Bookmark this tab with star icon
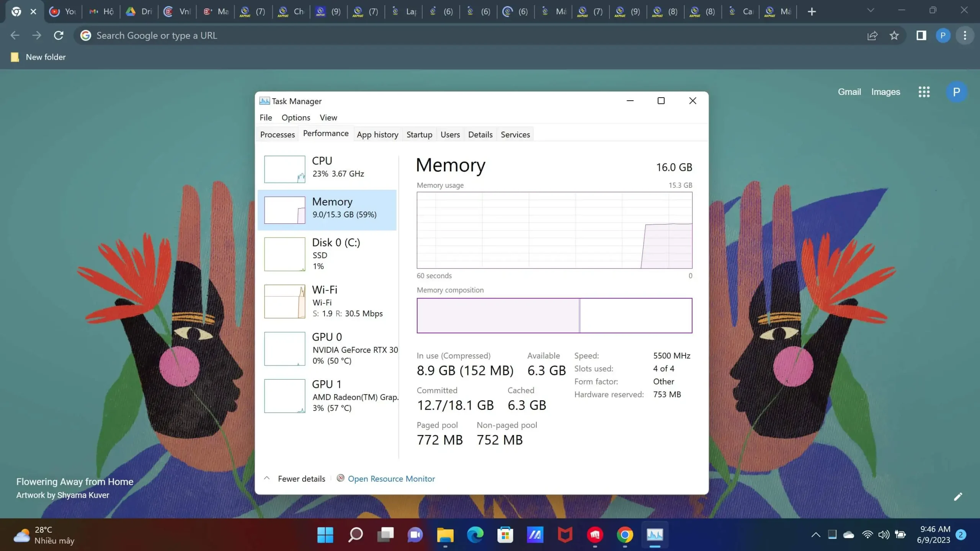 894,36
